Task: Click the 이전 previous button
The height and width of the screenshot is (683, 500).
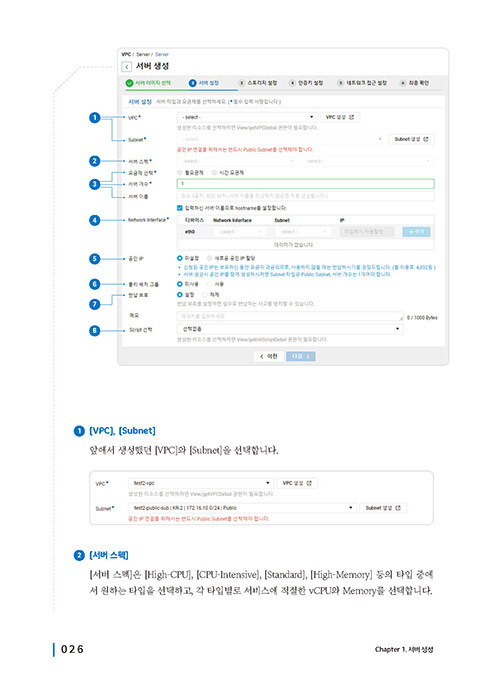Action: pyautogui.click(x=269, y=356)
